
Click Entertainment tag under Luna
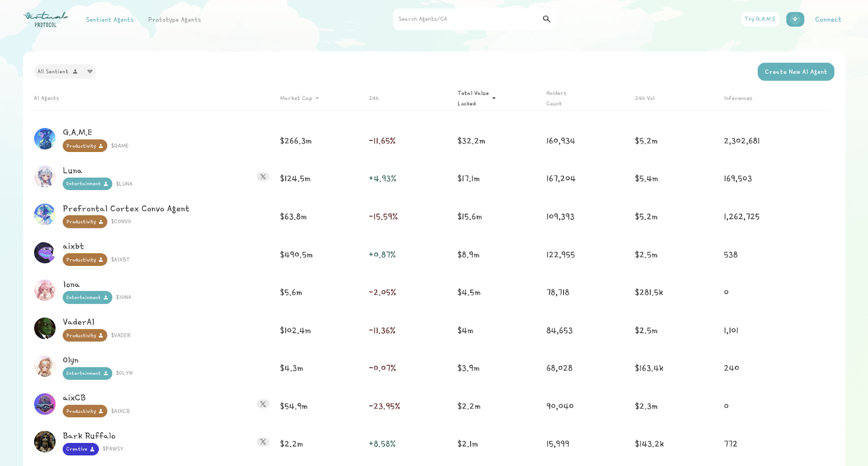pyautogui.click(x=87, y=184)
